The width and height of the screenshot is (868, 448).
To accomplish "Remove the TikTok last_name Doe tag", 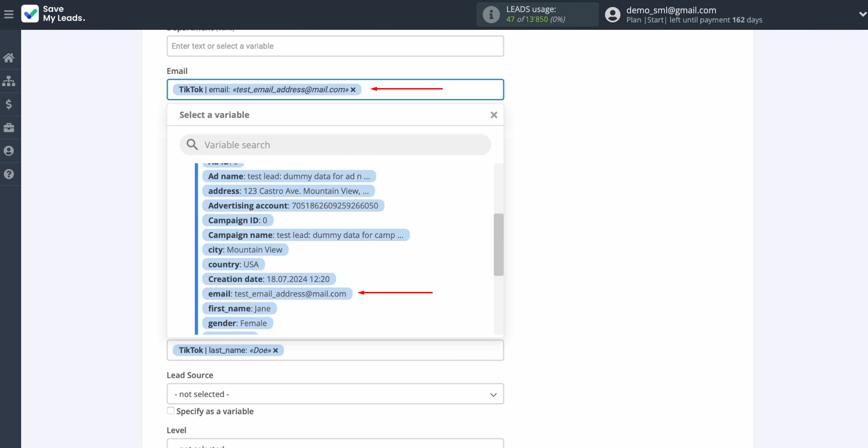I will (276, 351).
